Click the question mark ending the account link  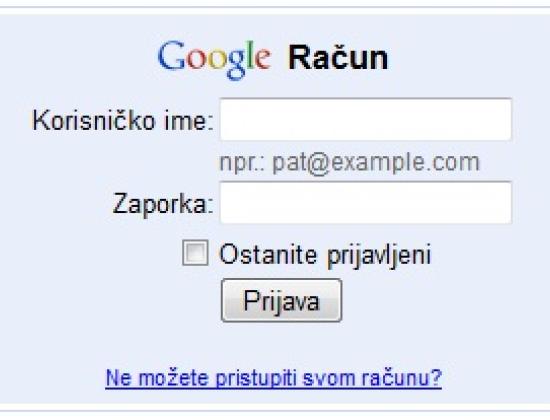click(x=436, y=377)
